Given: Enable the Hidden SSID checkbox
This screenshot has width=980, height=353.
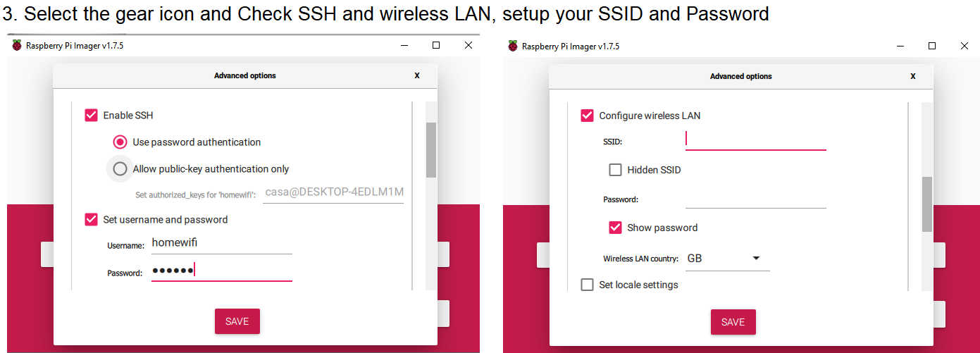Looking at the screenshot, I should pos(615,170).
